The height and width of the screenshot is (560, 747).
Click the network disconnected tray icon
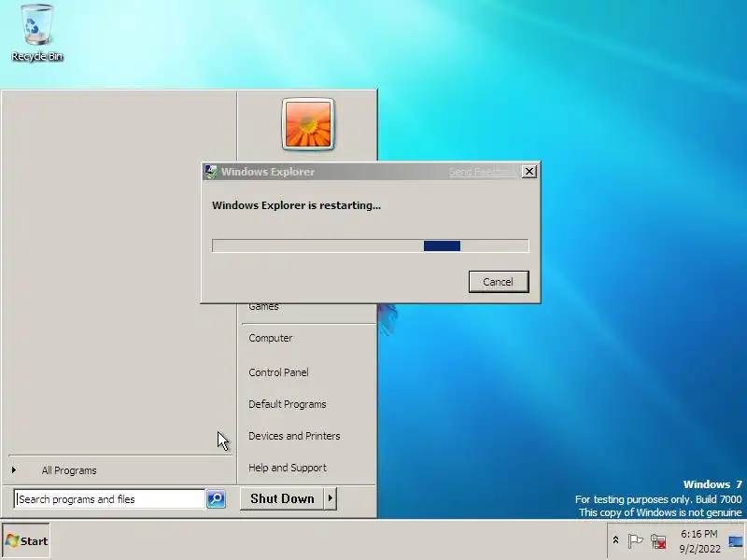pos(658,541)
